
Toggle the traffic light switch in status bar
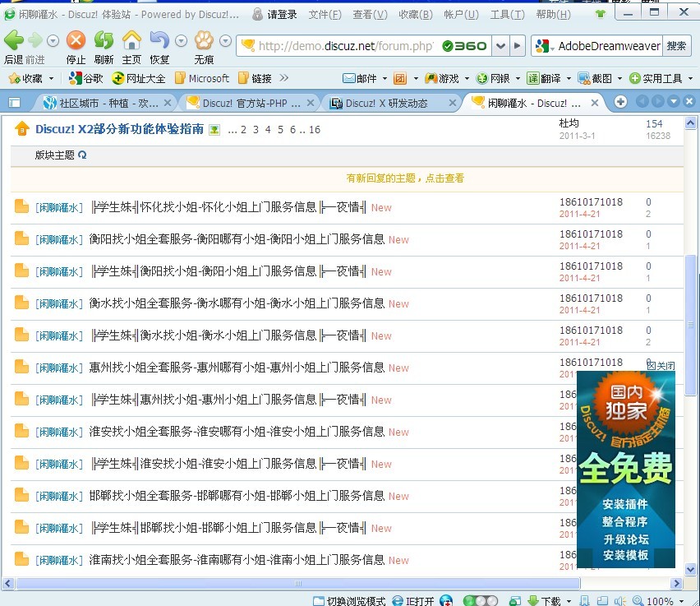480,601
